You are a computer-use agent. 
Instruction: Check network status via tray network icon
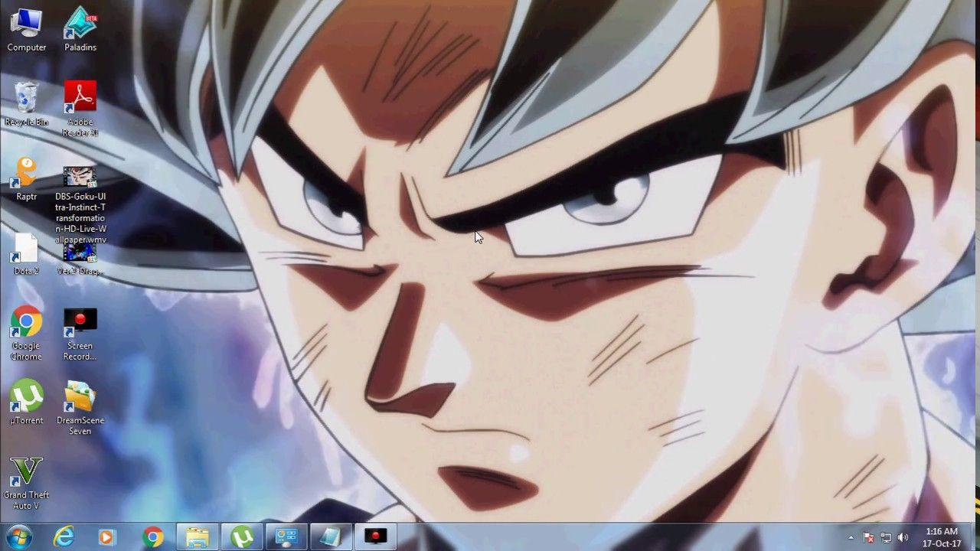[887, 537]
